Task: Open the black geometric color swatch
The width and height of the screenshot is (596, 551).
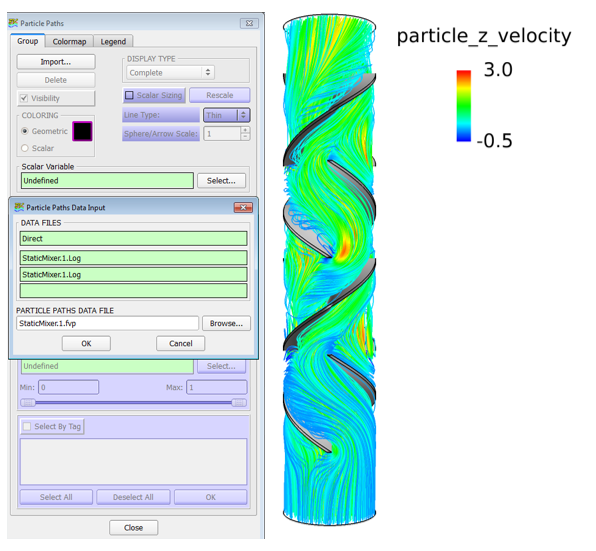Action: pyautogui.click(x=82, y=131)
